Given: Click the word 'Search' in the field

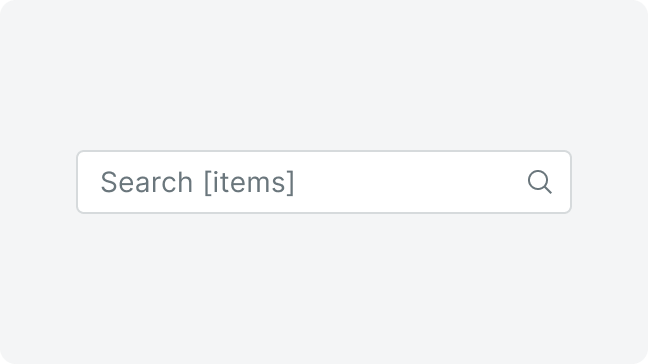Looking at the screenshot, I should click(x=147, y=182).
